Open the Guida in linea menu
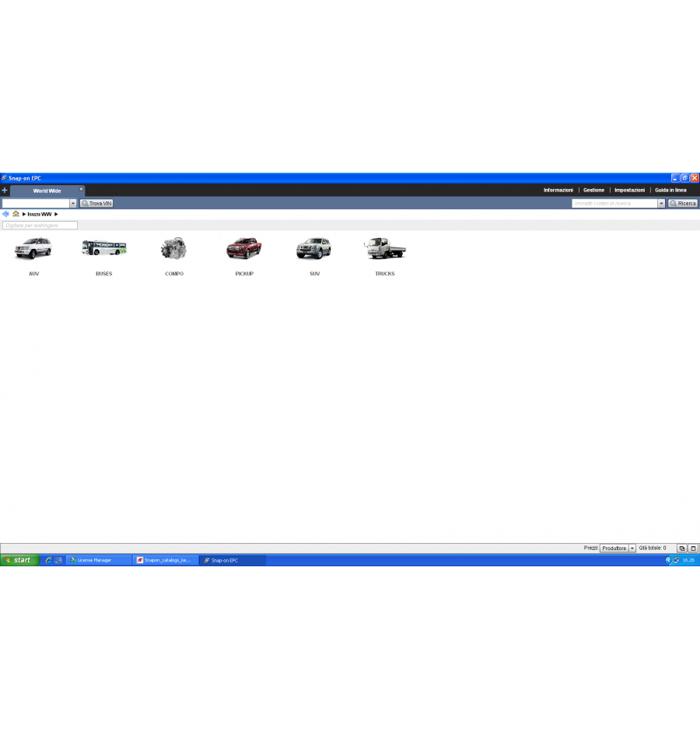The height and width of the screenshot is (739, 700). [670, 190]
